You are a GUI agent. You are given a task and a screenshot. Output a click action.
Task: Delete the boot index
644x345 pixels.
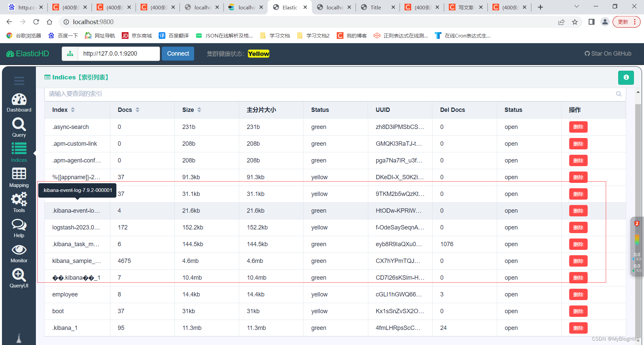coord(578,311)
